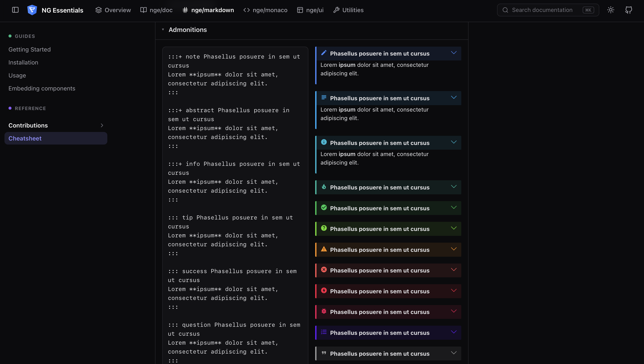This screenshot has width=644, height=364.
Task: Click the pencil icon of the note admonition
Action: pos(324,53)
